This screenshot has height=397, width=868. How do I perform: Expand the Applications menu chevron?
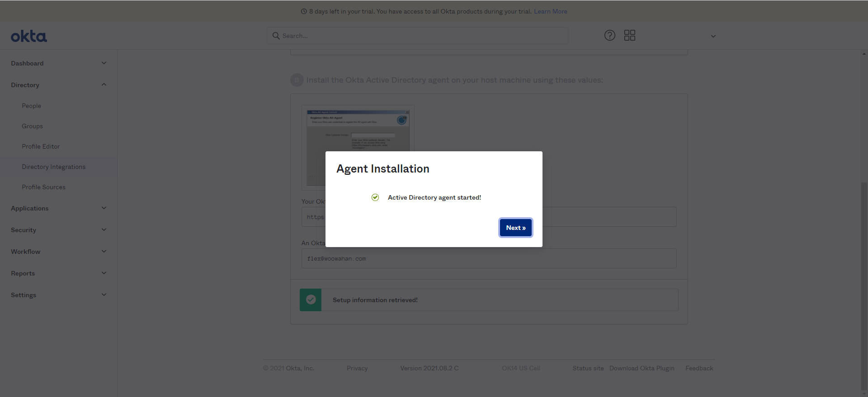tap(104, 208)
